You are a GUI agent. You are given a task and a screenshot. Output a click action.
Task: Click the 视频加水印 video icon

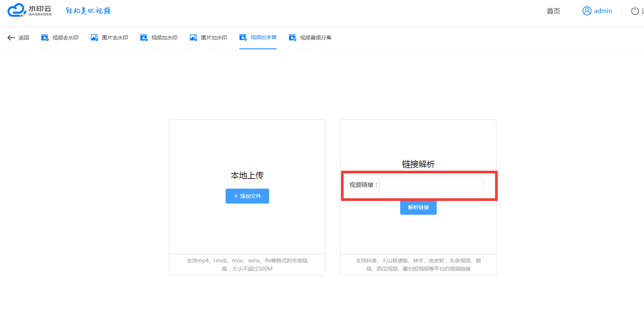point(144,38)
